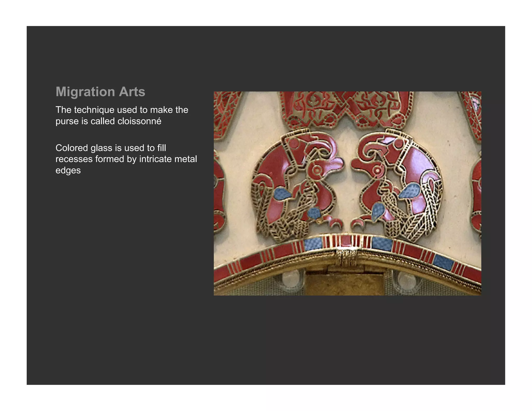Screen dimensions: 532x411
Task: Click the colored glass description text
Action: (126, 159)
